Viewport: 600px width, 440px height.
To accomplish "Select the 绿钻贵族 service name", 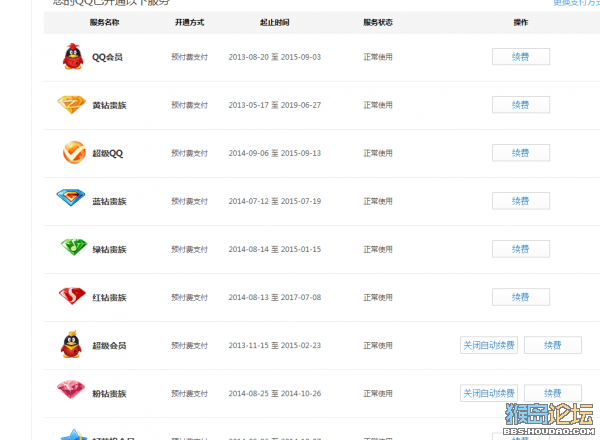I will click(x=109, y=249).
